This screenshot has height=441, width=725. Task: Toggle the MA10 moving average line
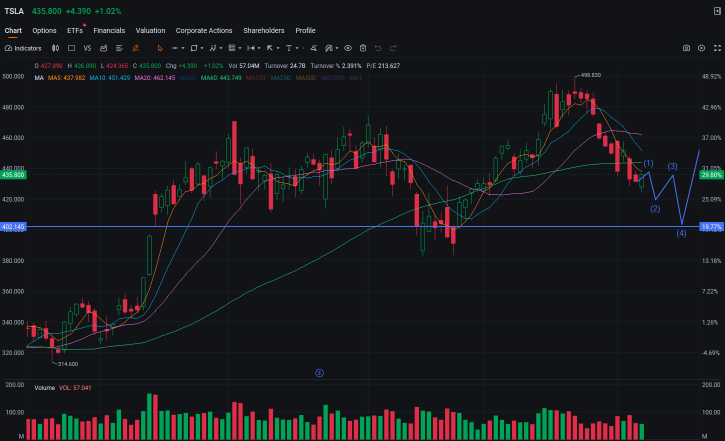[x=110, y=78]
